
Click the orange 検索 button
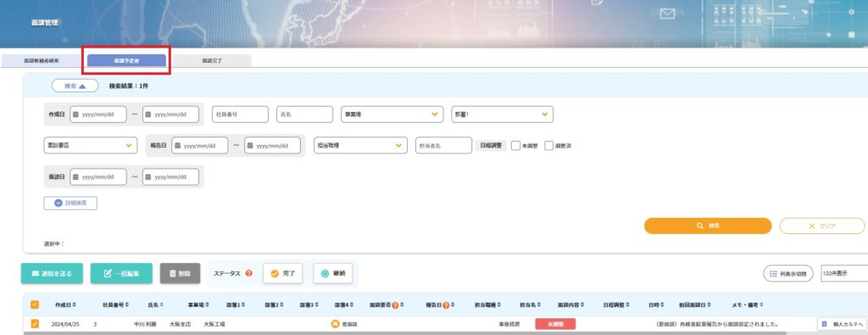[x=708, y=226]
